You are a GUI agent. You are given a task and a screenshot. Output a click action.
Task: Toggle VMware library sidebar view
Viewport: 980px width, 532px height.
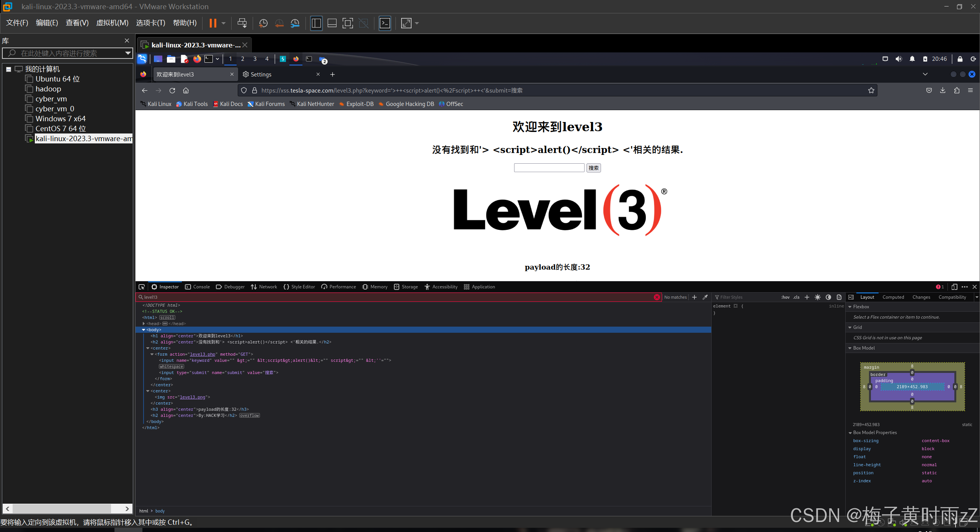[316, 23]
